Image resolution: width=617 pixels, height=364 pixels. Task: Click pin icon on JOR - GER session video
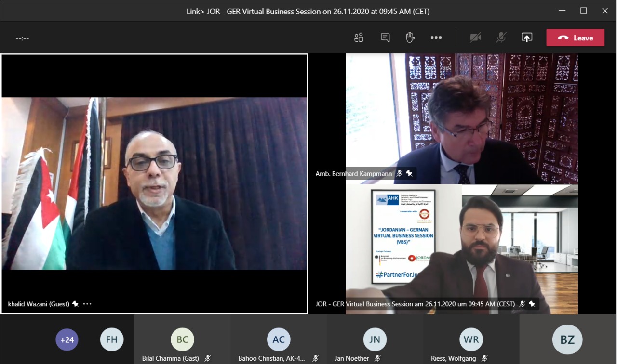pyautogui.click(x=532, y=304)
